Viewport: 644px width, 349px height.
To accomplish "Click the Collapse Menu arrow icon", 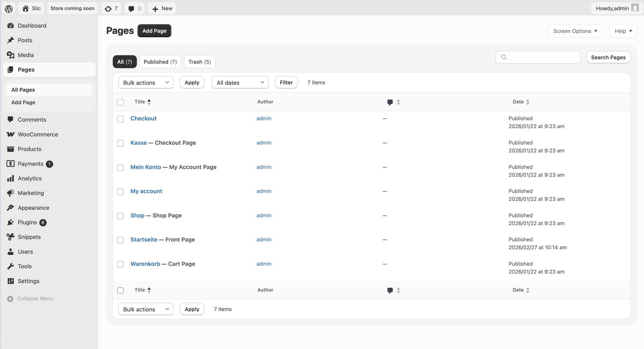I will point(10,299).
